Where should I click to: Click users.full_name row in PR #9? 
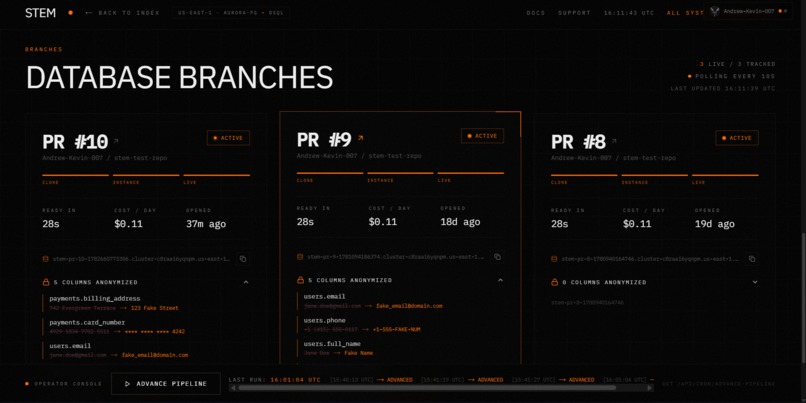tap(400, 349)
